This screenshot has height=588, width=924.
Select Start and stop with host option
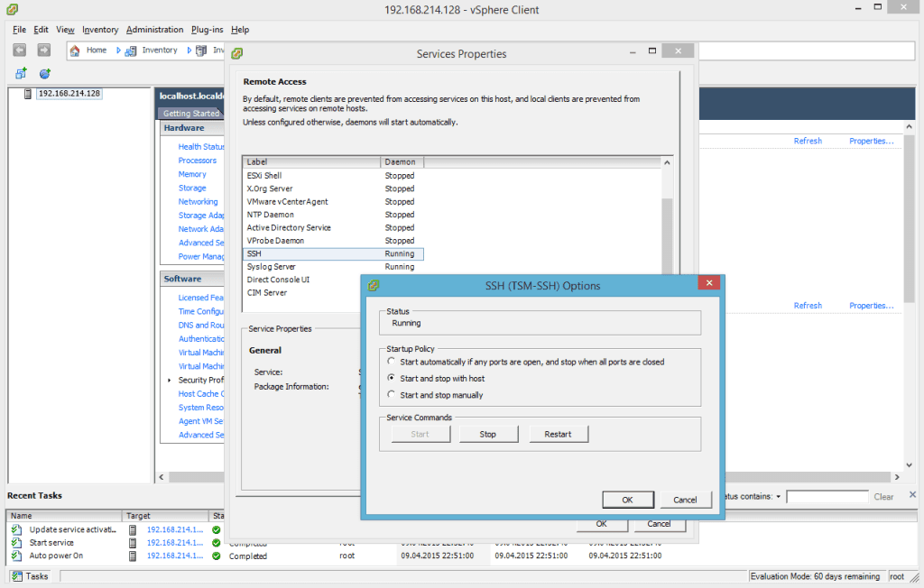[392, 378]
